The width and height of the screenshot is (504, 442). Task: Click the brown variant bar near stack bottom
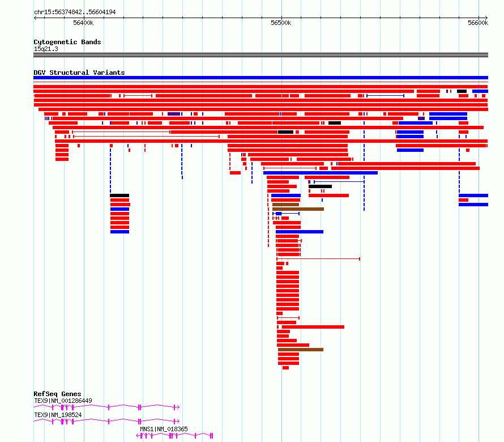click(x=301, y=350)
